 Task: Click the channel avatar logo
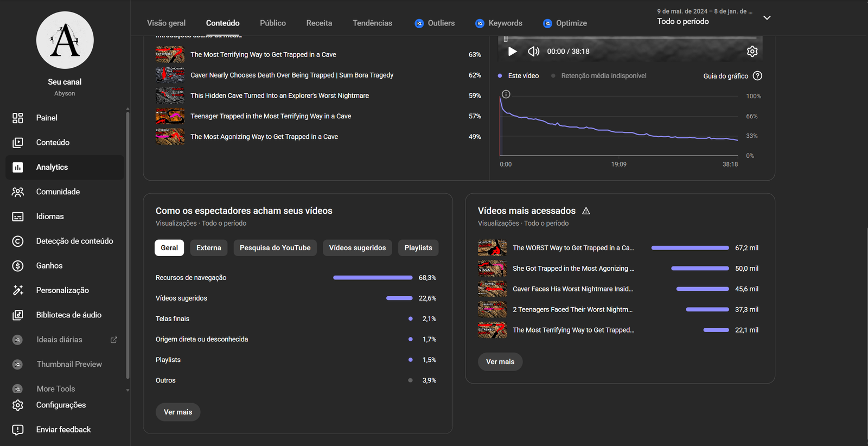coord(65,40)
